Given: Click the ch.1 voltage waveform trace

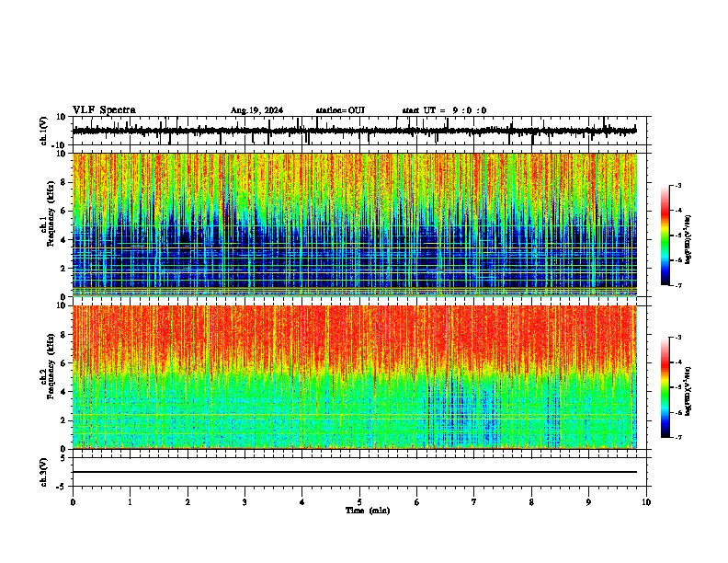Looking at the screenshot, I should point(355,131).
